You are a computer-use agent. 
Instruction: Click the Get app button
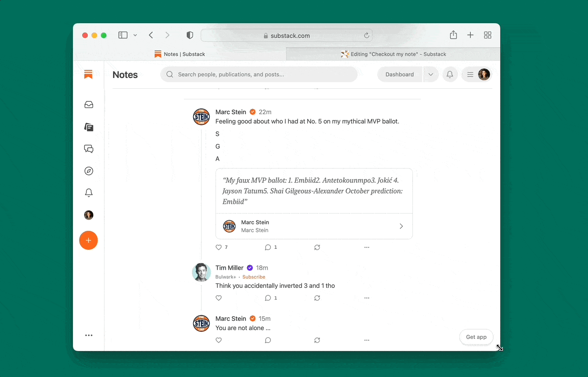coord(476,337)
